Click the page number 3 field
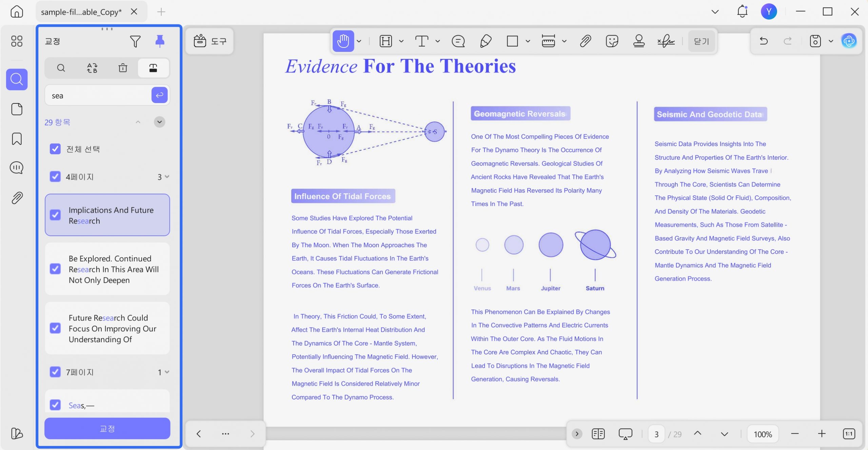 pyautogui.click(x=657, y=434)
